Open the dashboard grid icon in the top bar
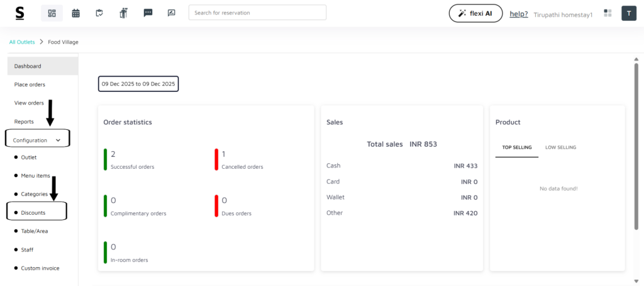The height and width of the screenshot is (286, 644). (x=52, y=13)
